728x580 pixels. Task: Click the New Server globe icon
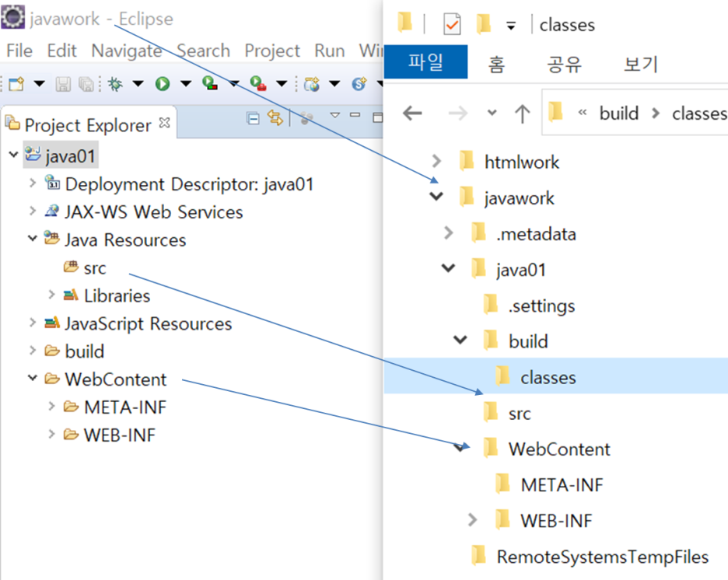312,84
